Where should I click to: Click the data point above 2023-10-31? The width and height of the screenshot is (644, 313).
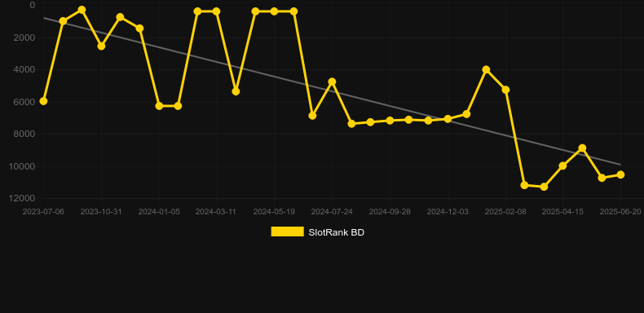101,46
